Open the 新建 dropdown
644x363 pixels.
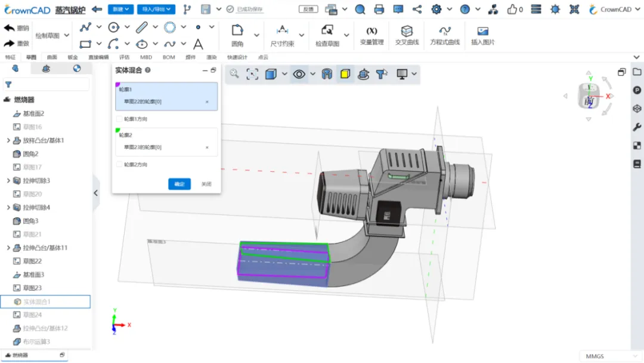tap(120, 9)
